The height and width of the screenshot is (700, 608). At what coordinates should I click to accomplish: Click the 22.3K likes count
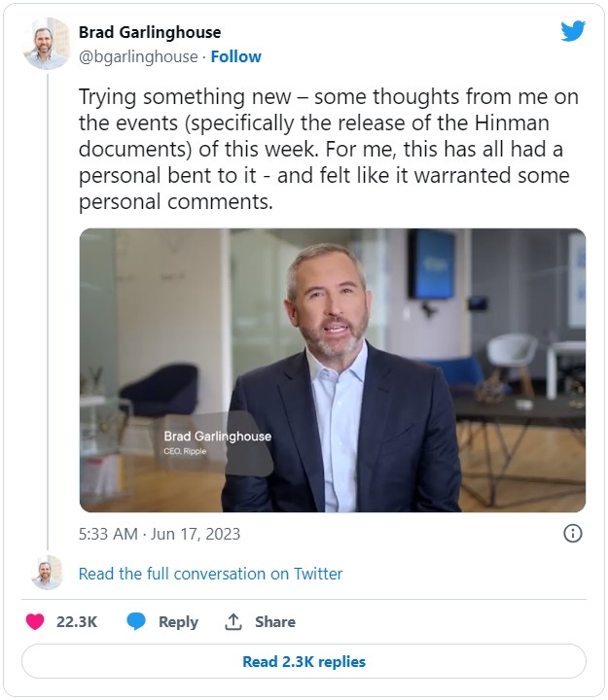point(77,622)
